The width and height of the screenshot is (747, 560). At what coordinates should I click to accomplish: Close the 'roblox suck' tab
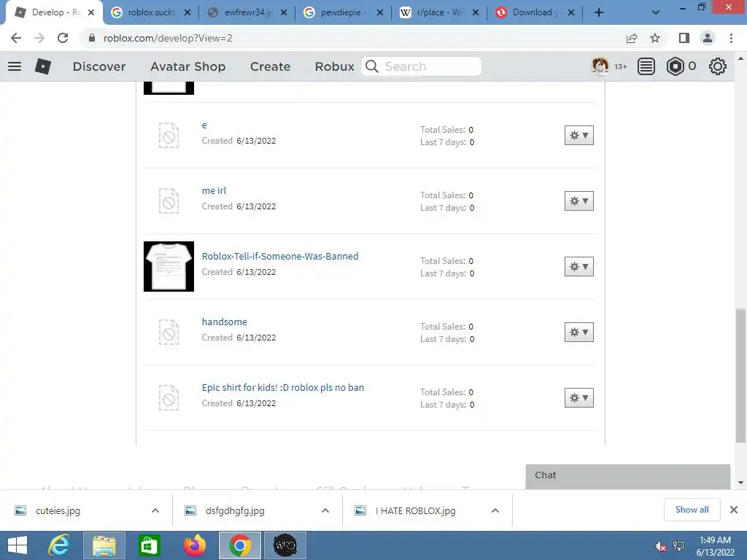point(187,13)
